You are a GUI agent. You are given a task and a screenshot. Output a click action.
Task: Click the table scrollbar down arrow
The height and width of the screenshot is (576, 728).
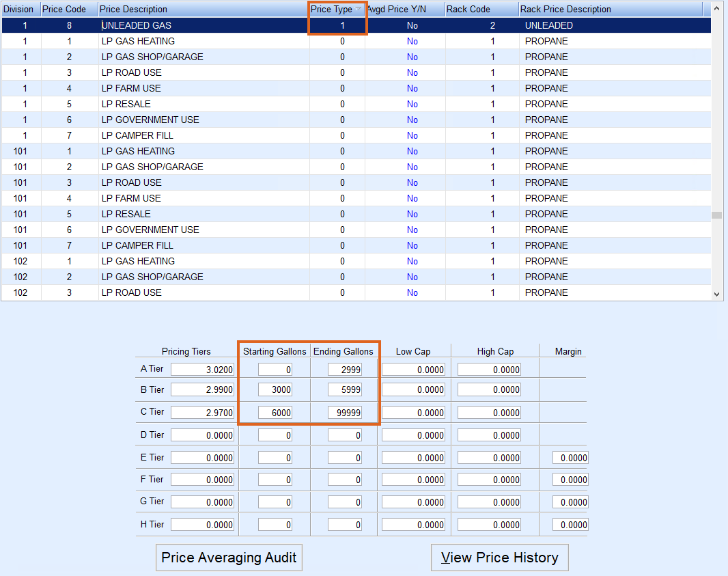[716, 294]
